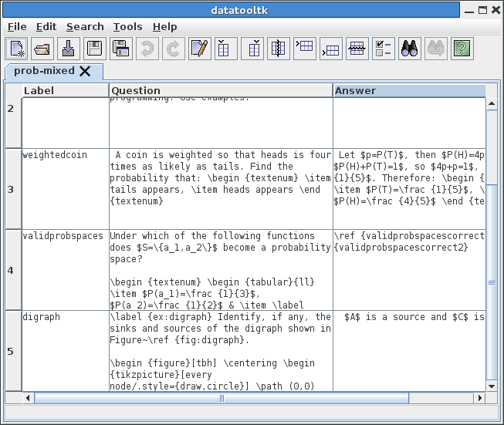The width and height of the screenshot is (504, 425).
Task: Select the prob-mixed tab
Action: (44, 71)
